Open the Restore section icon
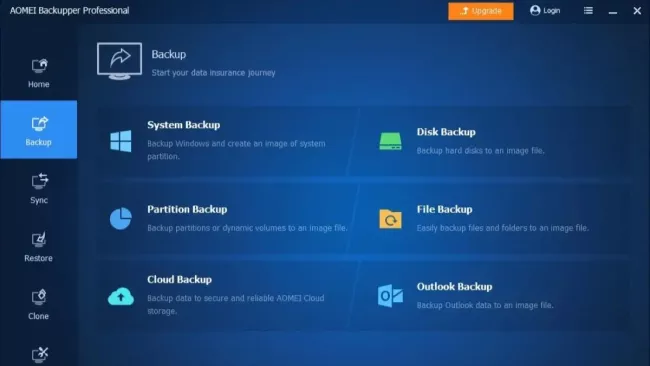 pos(39,239)
